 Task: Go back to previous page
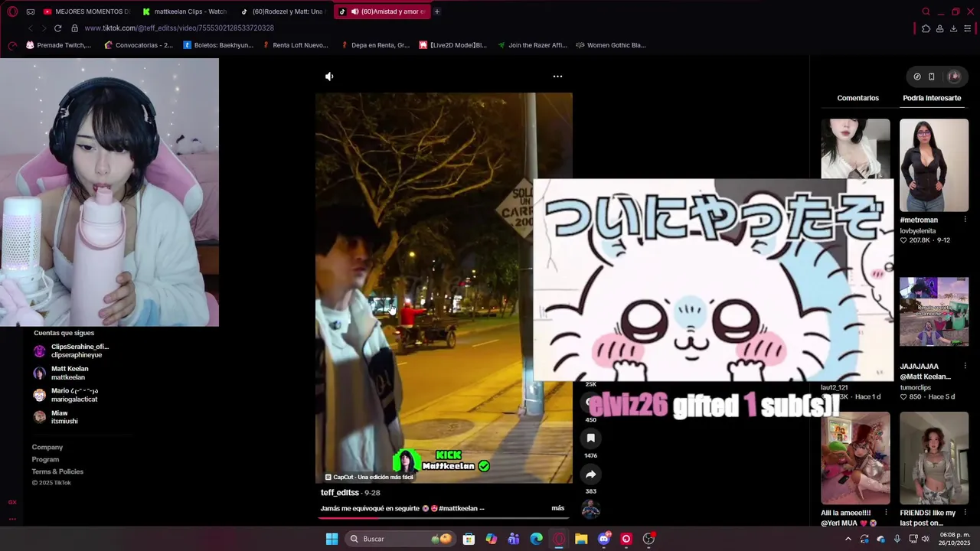30,28
